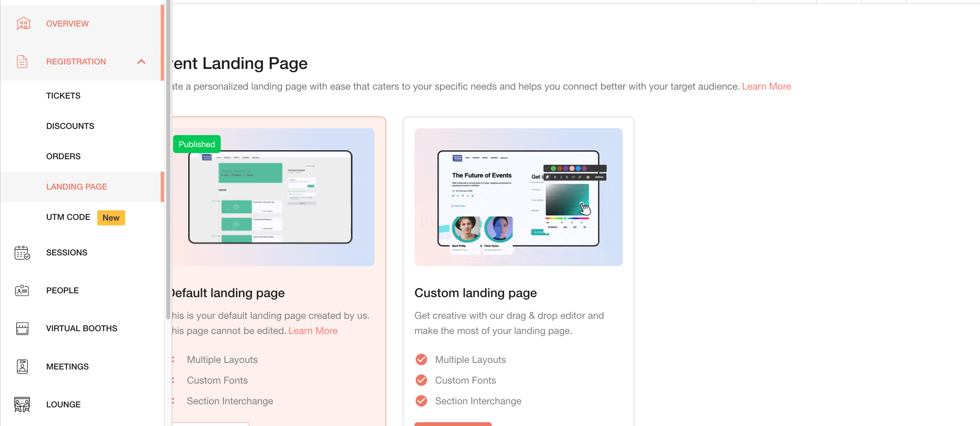Click Section Interchange checkmark under Custom landing page

[421, 401]
